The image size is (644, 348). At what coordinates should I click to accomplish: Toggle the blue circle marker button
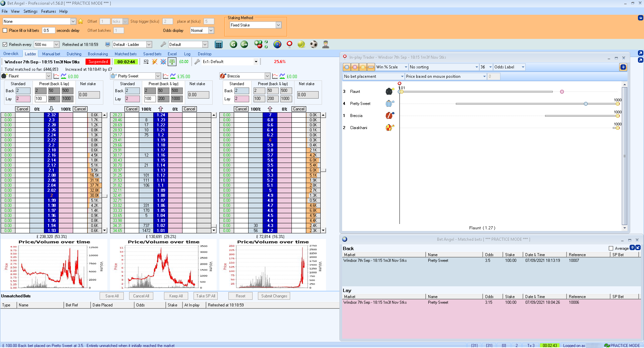coord(347,67)
